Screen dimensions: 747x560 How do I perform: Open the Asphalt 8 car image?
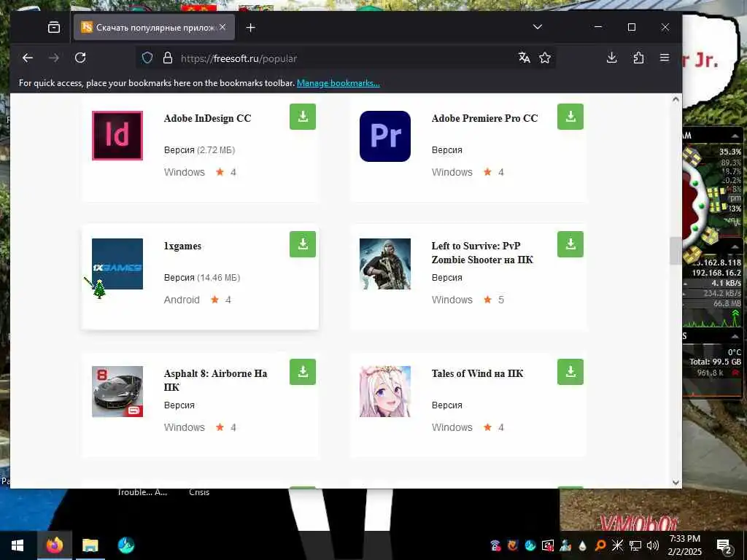pyautogui.click(x=117, y=392)
